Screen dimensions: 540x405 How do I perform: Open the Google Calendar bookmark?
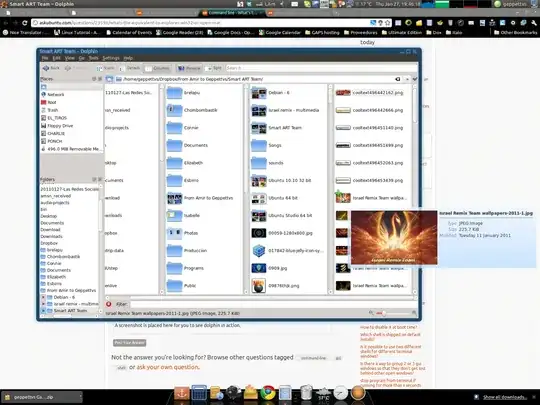click(280, 33)
